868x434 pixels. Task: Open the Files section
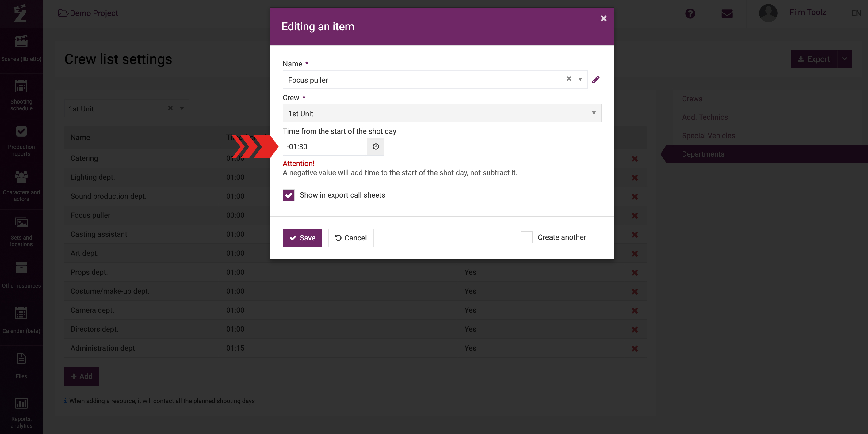(x=21, y=367)
